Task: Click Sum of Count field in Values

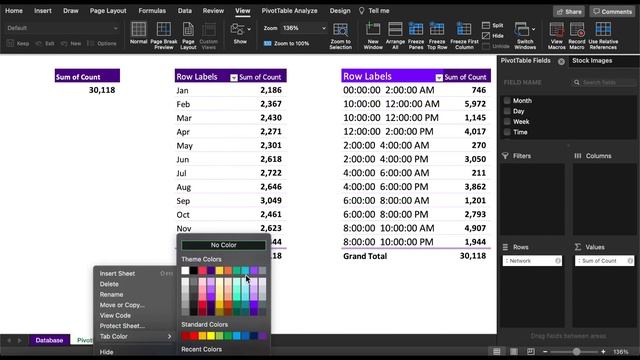Action: pos(604,261)
